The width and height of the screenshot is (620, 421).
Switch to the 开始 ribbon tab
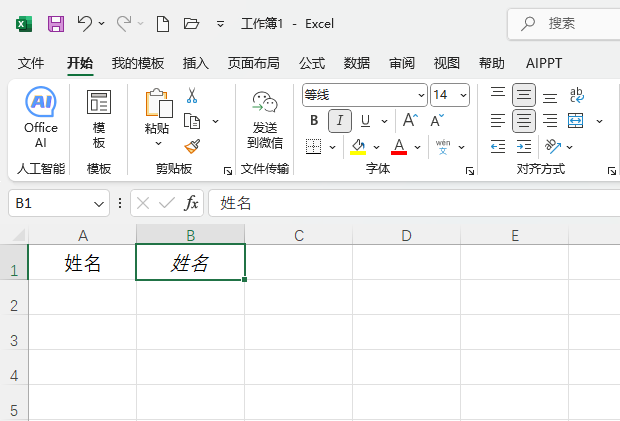point(80,63)
